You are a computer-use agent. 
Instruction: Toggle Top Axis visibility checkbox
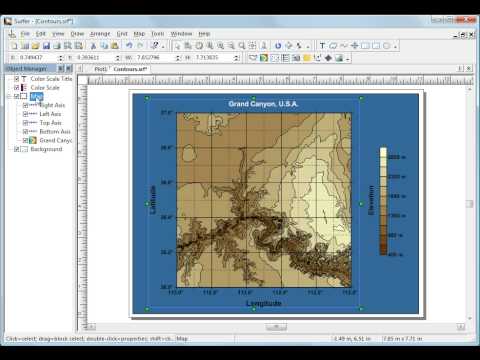coord(25,123)
